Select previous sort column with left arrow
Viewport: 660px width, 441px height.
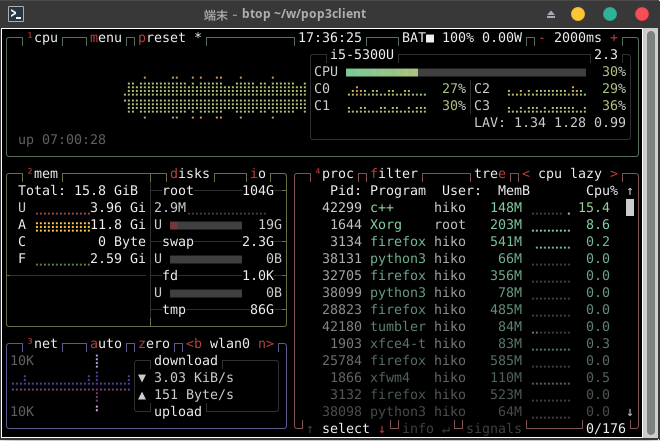(x=526, y=173)
